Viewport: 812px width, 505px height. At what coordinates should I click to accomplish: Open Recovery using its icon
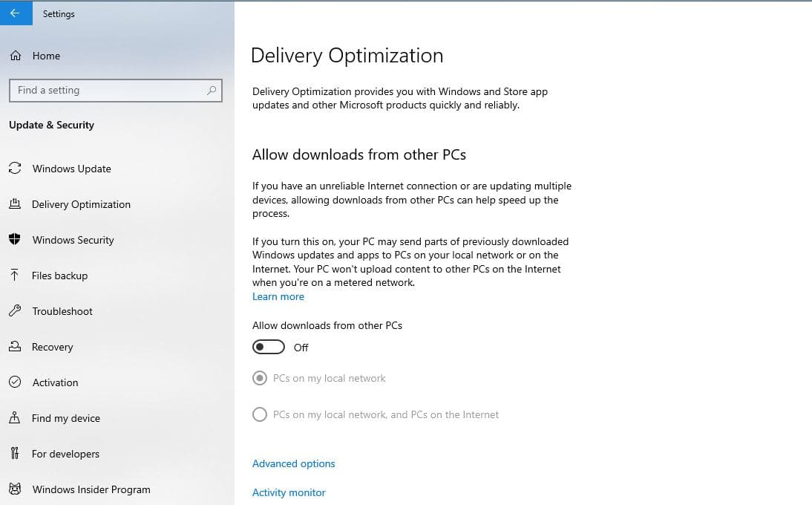pos(15,347)
